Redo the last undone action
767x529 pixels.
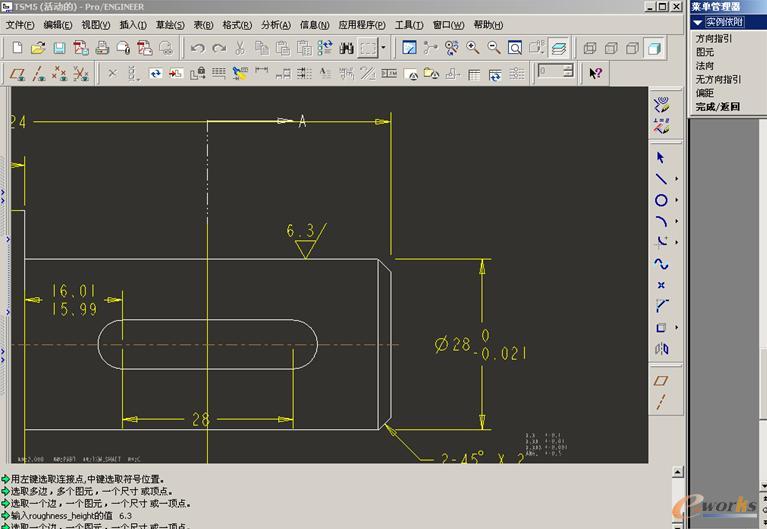tap(219, 48)
